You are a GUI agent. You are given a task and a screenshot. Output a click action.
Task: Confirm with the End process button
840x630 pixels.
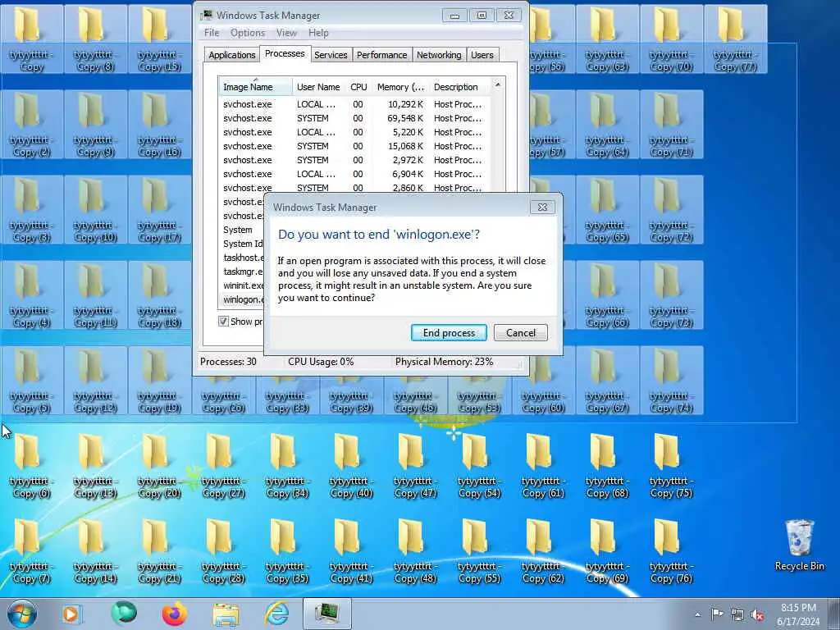(449, 333)
